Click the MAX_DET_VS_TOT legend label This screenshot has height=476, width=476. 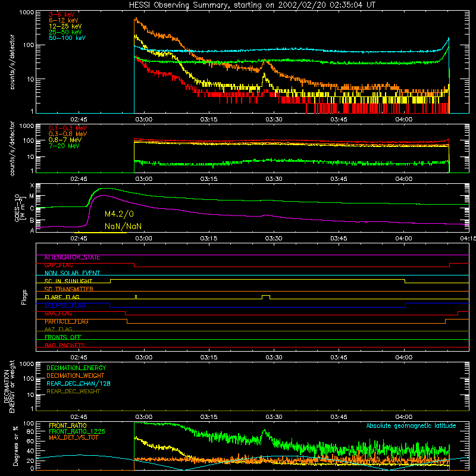[x=74, y=437]
